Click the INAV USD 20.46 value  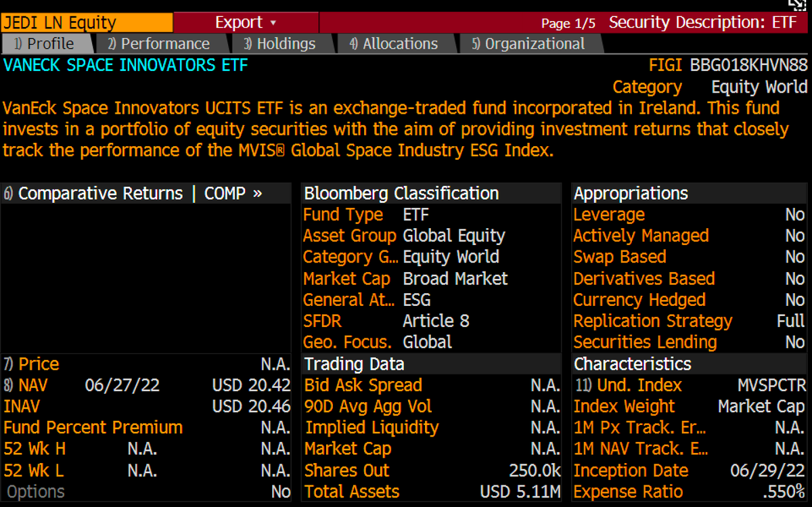pyautogui.click(x=251, y=407)
